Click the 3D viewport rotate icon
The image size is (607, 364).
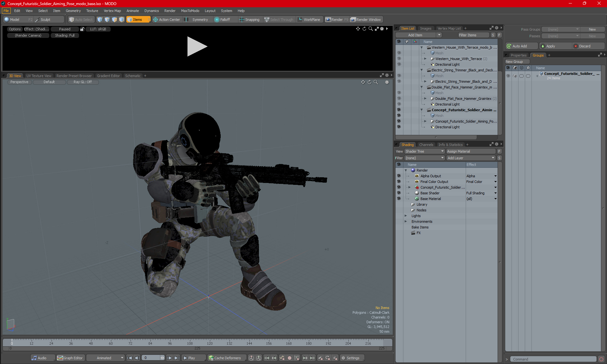click(369, 82)
